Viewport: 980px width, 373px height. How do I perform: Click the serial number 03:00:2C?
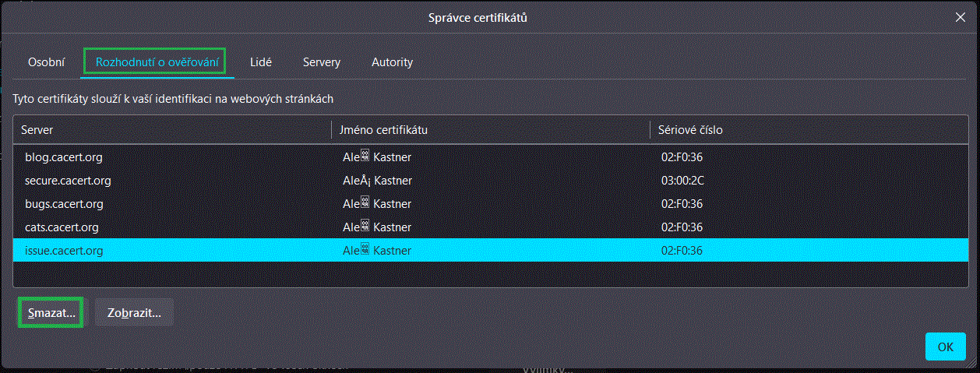coord(682,181)
